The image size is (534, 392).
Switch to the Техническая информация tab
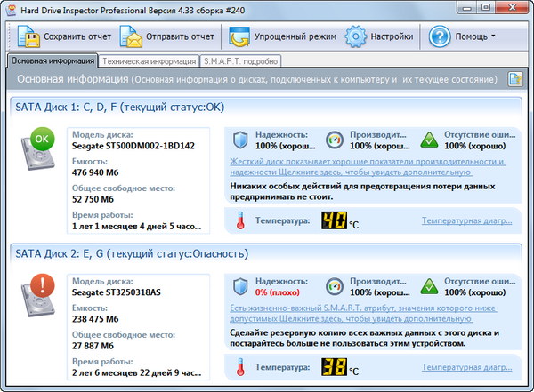149,61
